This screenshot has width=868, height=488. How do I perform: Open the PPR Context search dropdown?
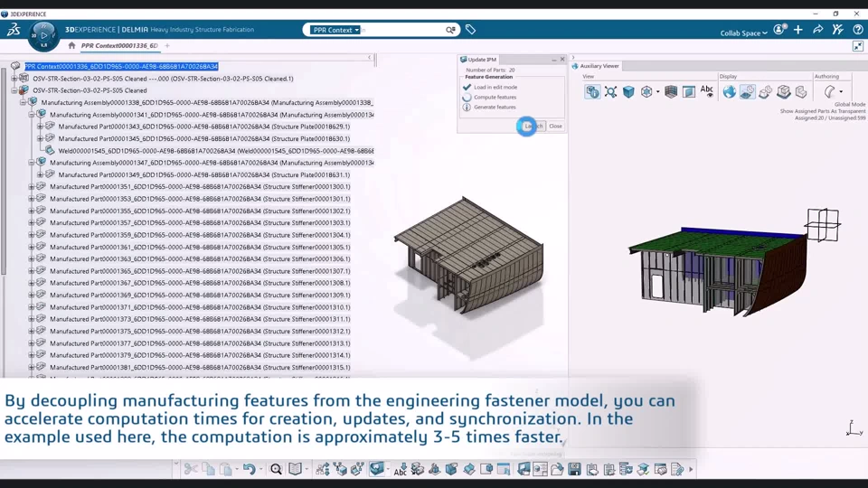pyautogui.click(x=335, y=30)
